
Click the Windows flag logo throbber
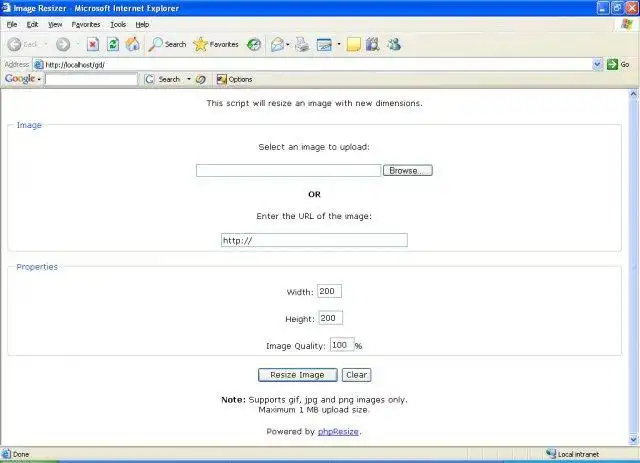[627, 24]
